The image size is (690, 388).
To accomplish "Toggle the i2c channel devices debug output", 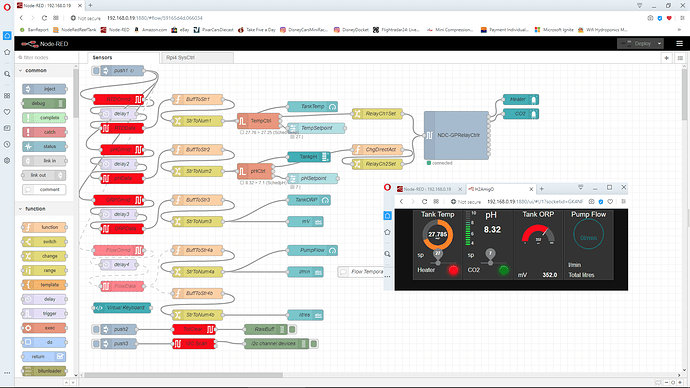I will point(314,344).
